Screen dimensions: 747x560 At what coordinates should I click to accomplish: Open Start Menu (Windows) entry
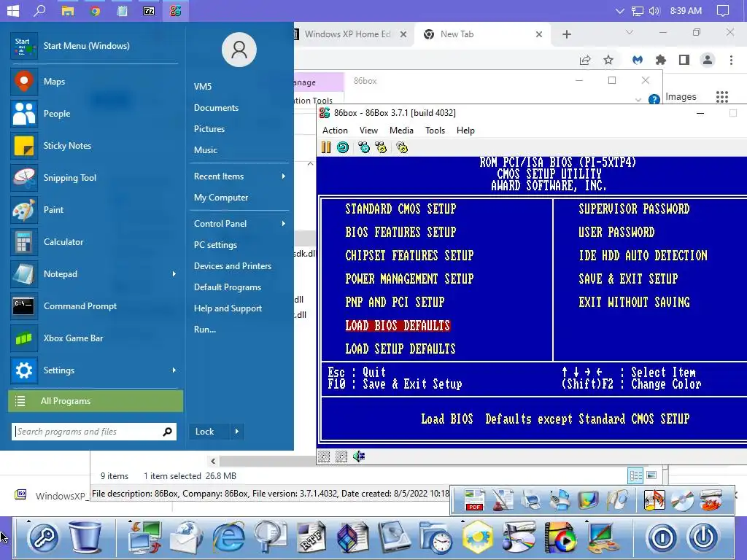click(94, 46)
